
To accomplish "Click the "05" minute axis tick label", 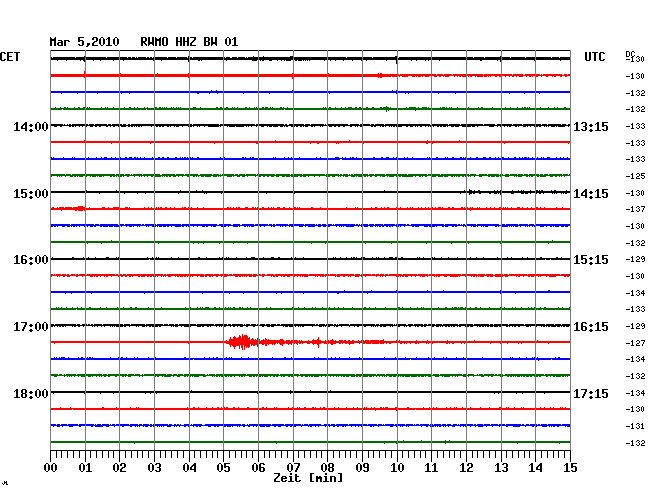I will click(x=223, y=468).
